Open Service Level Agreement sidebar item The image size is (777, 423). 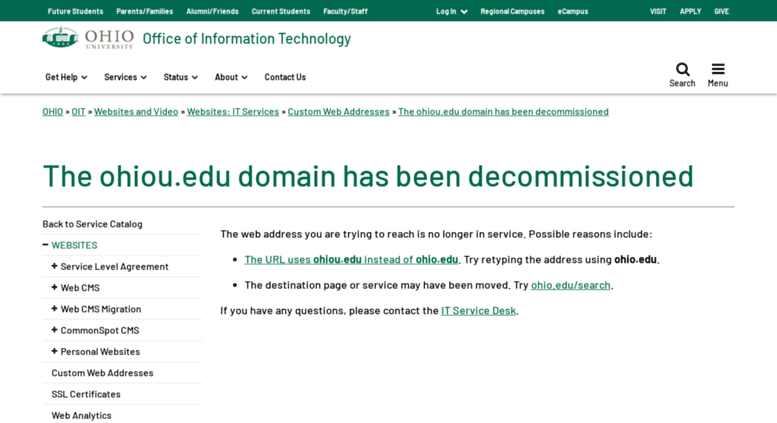coord(114,266)
